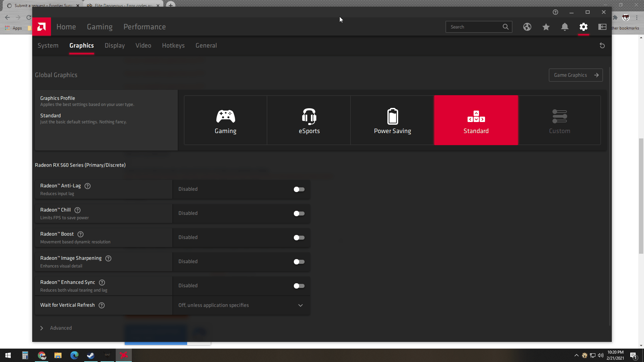Enable Radeon Enhanced Sync toggle
The height and width of the screenshot is (362, 644).
pos(299,286)
